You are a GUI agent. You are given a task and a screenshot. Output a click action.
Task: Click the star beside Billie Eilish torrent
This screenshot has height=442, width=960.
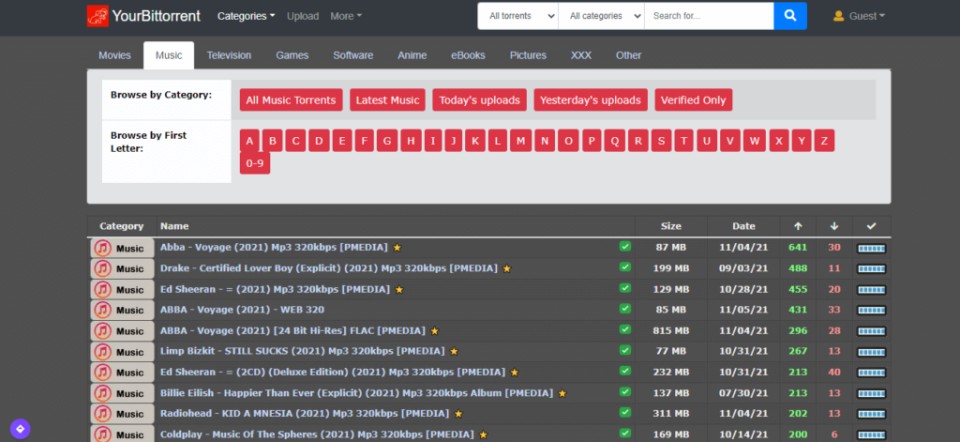coord(562,394)
